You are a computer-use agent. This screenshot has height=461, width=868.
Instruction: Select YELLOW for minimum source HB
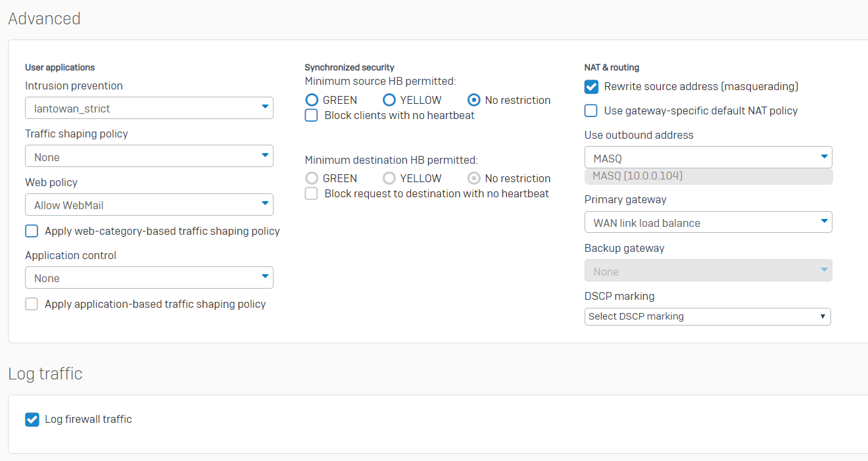[x=389, y=100]
